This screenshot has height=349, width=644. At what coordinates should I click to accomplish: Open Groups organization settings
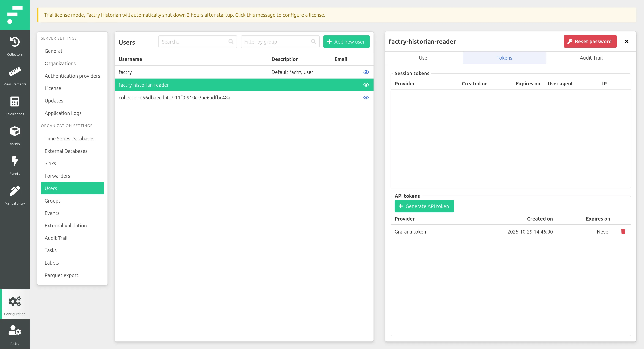(x=72, y=201)
